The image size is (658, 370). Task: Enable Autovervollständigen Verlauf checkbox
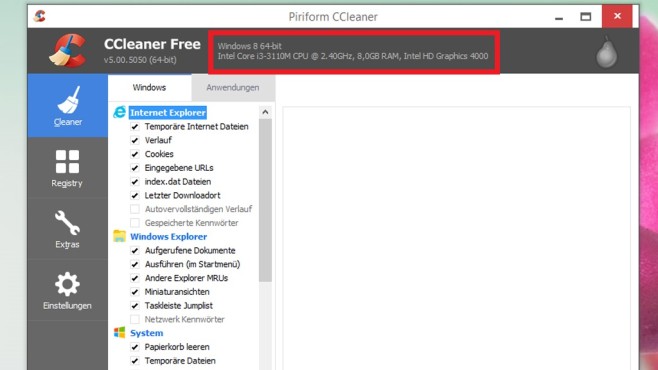click(135, 209)
